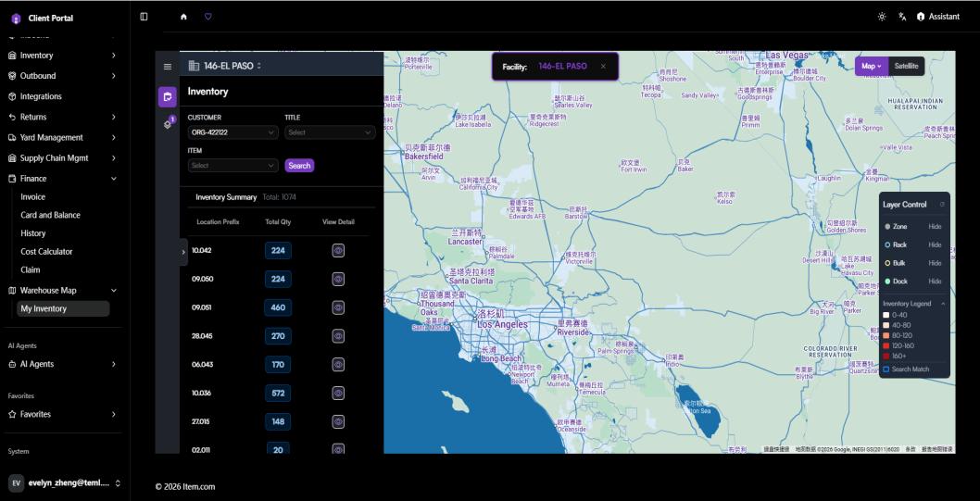Open the evelyn_zheng user account menu

click(x=64, y=482)
